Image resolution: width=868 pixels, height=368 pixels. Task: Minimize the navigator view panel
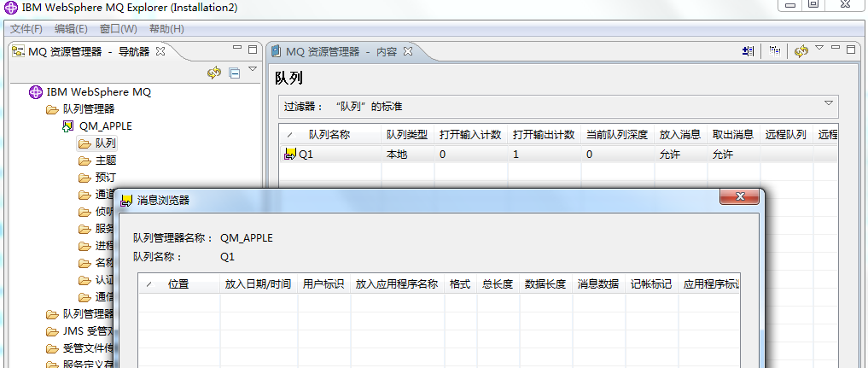237,49
